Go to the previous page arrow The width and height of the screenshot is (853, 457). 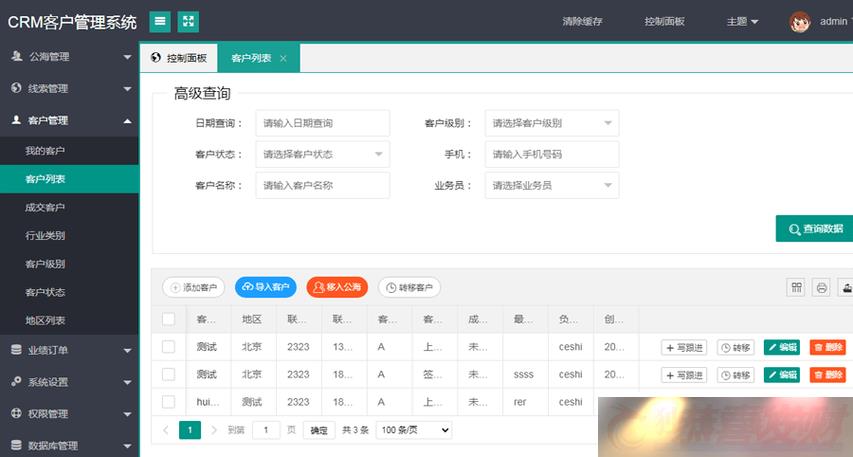pos(166,430)
